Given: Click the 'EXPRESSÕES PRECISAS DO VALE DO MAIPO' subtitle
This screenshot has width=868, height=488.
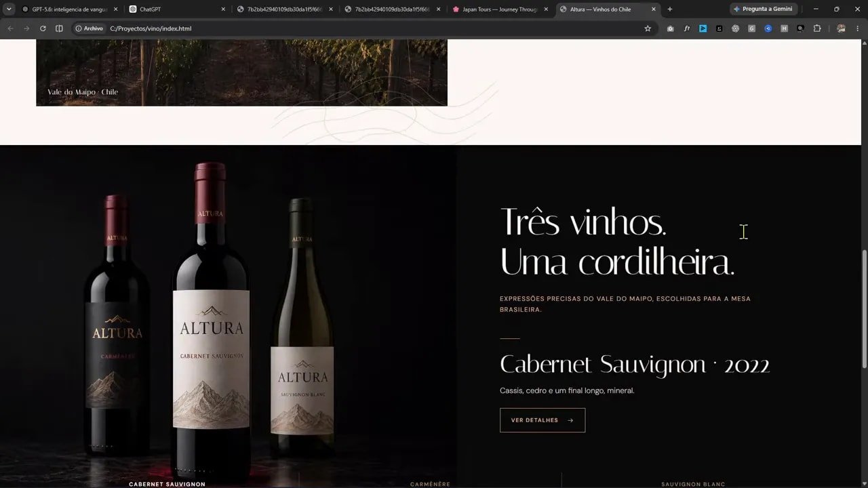Looking at the screenshot, I should pos(625,304).
